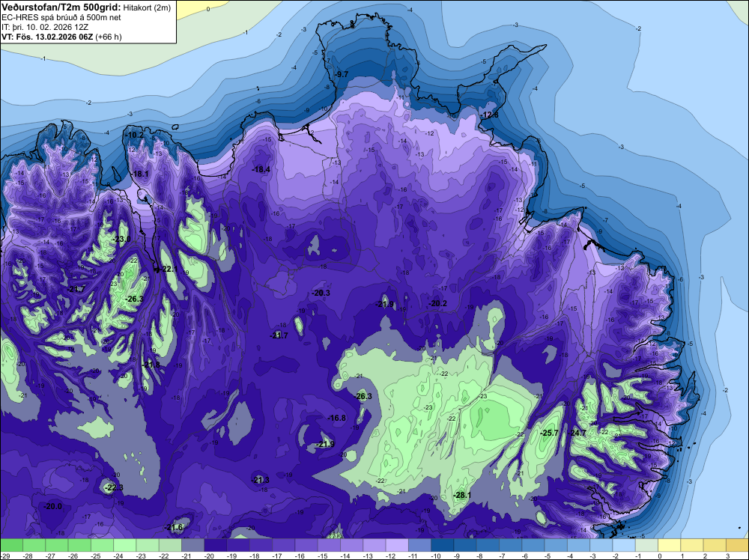Viewport: 749px width, 560px height.
Task: Select the -21 gray-blue legend swatch
Action: coord(192,545)
